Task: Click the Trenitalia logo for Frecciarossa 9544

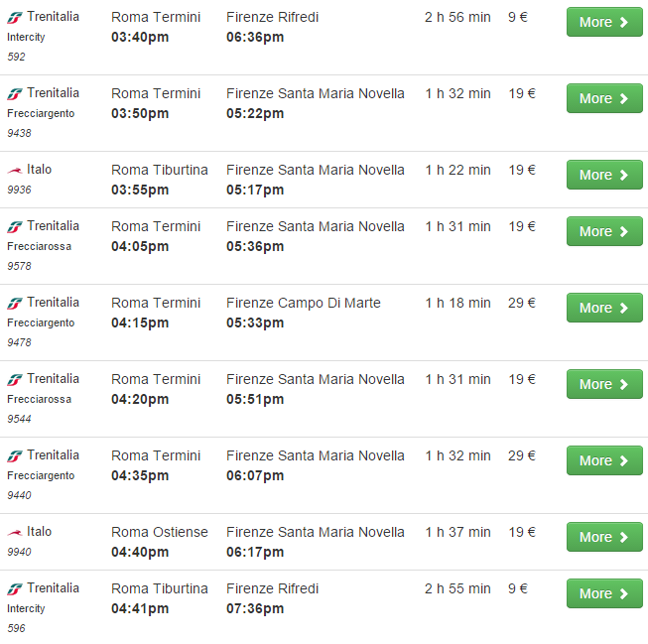Action: 15,379
